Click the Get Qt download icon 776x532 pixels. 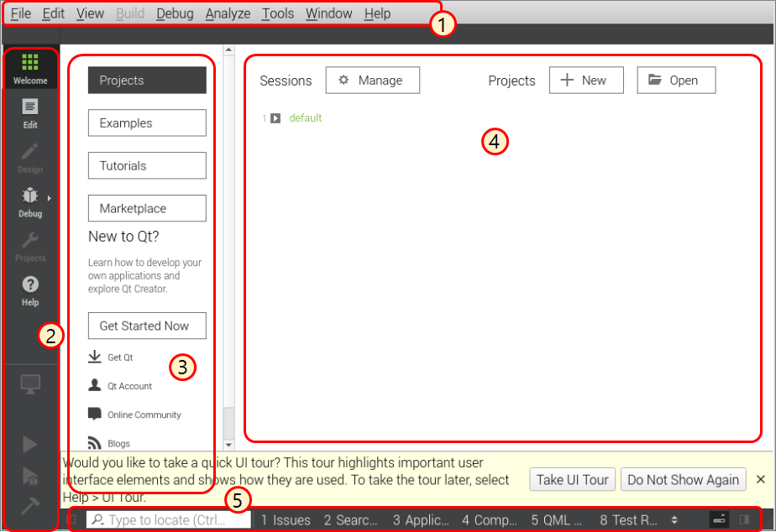point(95,357)
